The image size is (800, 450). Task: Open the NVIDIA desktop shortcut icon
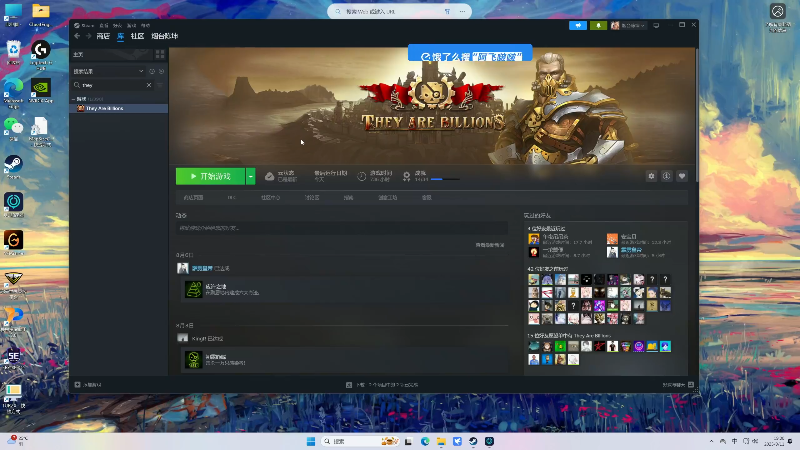click(x=41, y=91)
